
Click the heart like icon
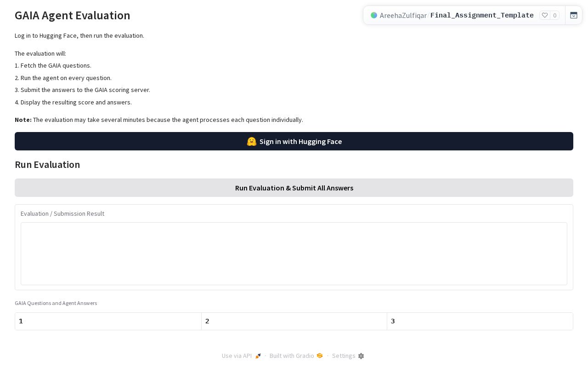point(545,15)
